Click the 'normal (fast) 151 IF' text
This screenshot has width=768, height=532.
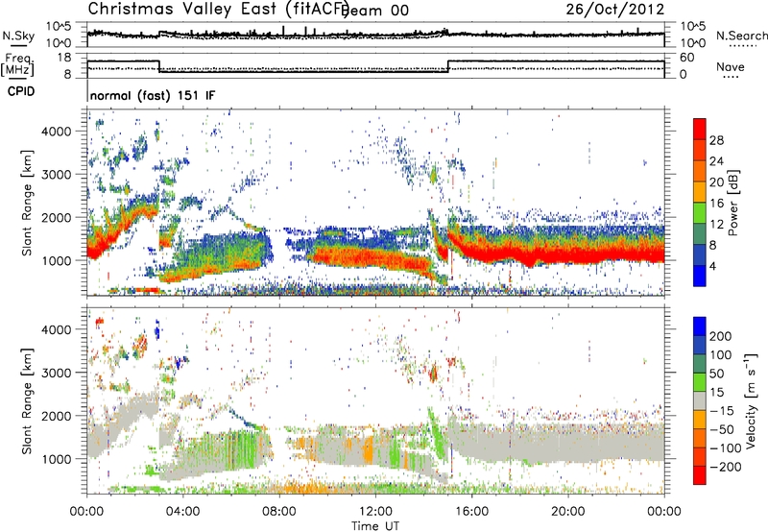(x=153, y=95)
